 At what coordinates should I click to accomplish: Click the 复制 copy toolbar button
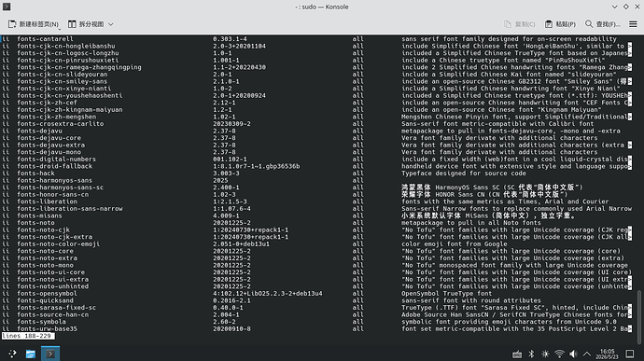[x=520, y=24]
